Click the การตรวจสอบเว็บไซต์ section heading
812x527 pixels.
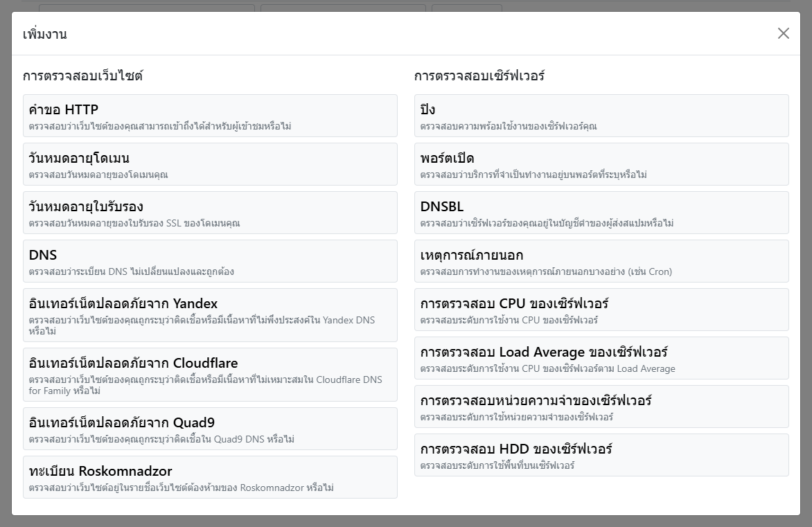point(83,76)
